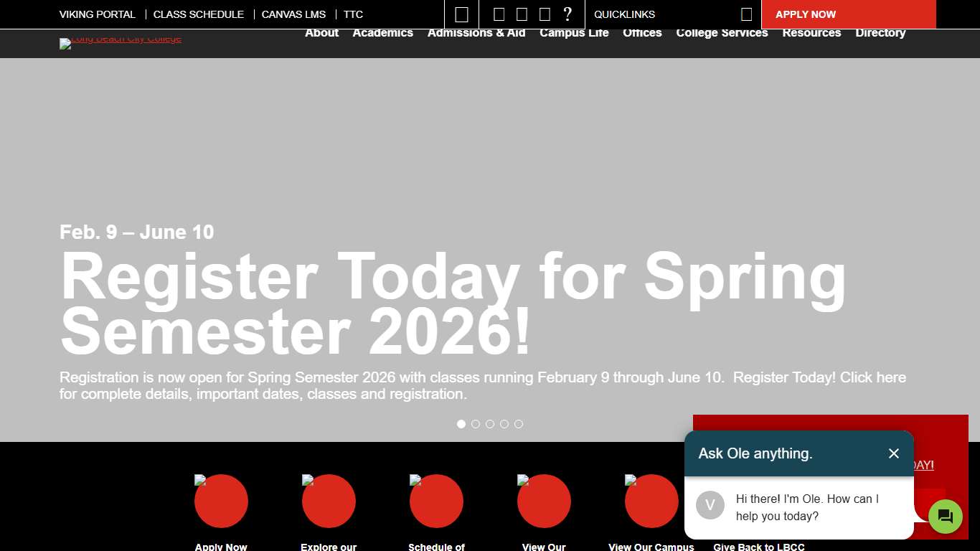The height and width of the screenshot is (551, 980).
Task: Click the red APPLY NOW button
Action: pos(805,14)
